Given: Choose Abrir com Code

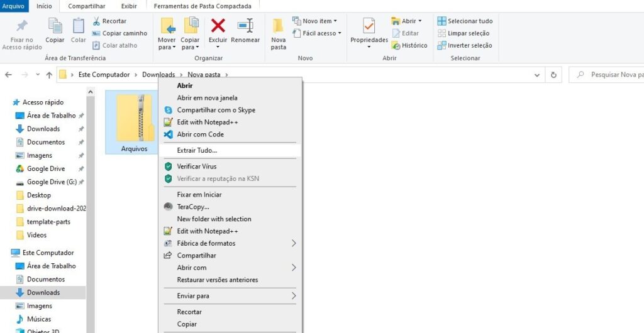Looking at the screenshot, I should (x=230, y=134).
